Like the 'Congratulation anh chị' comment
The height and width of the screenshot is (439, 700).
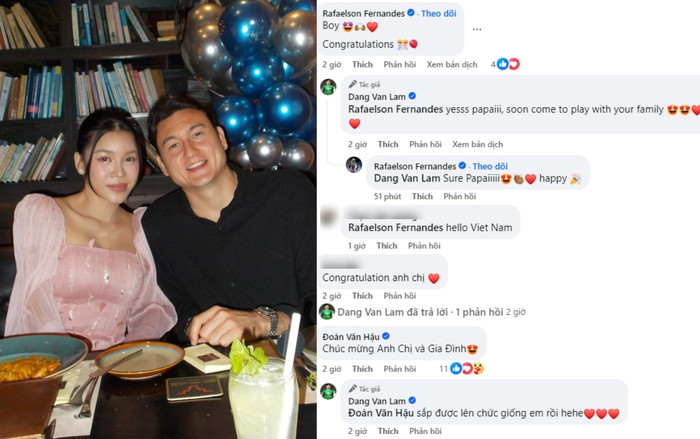pos(362,296)
